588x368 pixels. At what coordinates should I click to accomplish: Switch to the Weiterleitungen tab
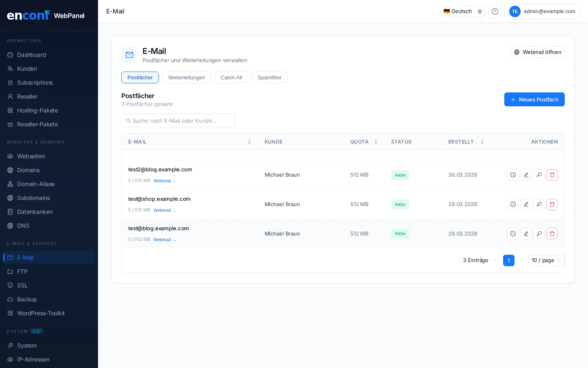pos(187,78)
